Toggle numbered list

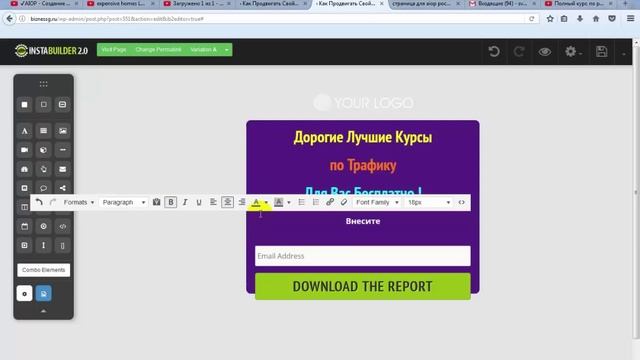point(316,202)
